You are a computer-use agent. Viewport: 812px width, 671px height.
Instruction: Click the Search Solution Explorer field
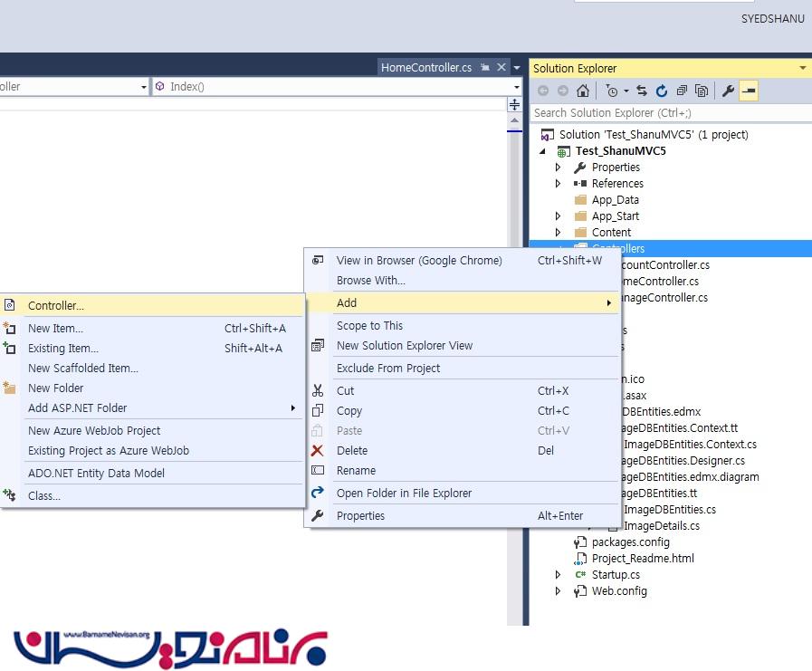click(x=665, y=113)
